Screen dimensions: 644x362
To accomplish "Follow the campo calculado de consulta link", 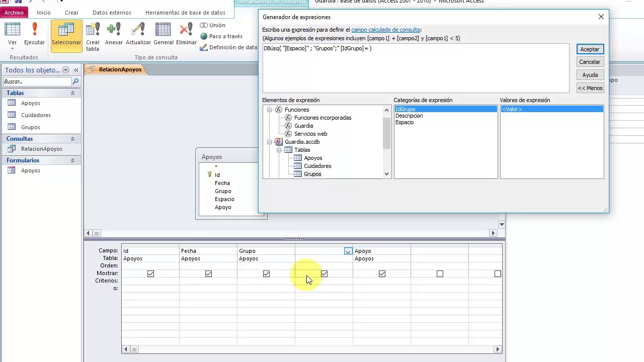I will pos(385,30).
